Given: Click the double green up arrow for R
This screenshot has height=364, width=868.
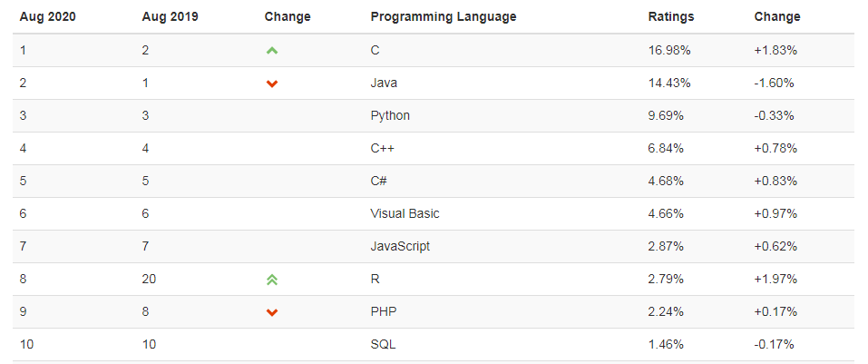Looking at the screenshot, I should click(x=272, y=280).
